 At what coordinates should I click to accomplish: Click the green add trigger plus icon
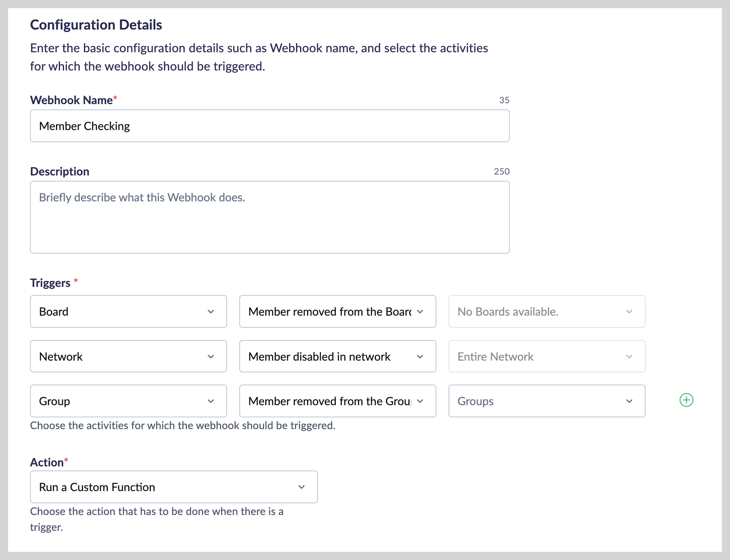click(686, 400)
